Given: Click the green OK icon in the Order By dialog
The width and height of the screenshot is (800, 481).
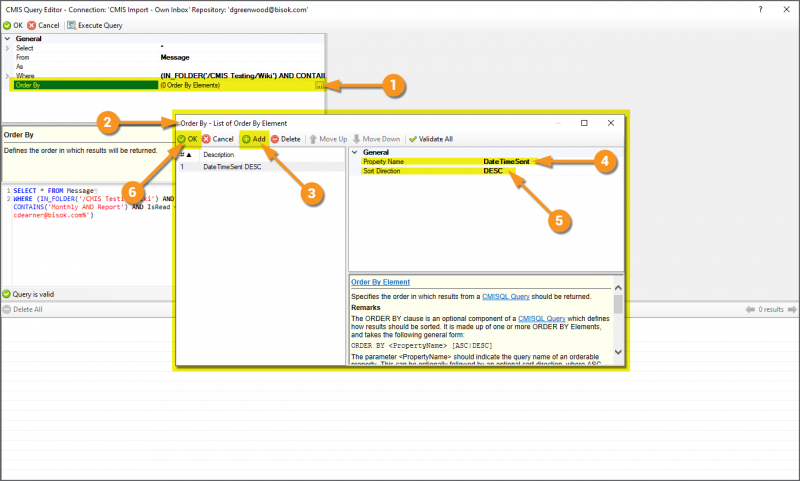Looking at the screenshot, I should pos(182,139).
